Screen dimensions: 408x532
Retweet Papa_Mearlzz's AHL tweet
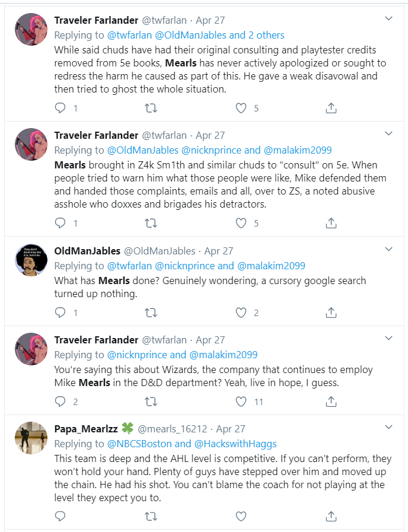(x=151, y=517)
